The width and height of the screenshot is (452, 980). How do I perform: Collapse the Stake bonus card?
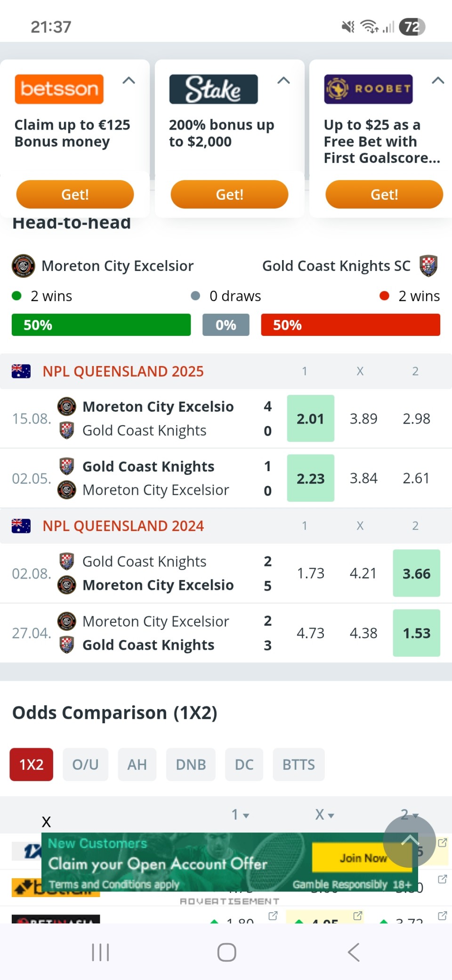pos(283,81)
